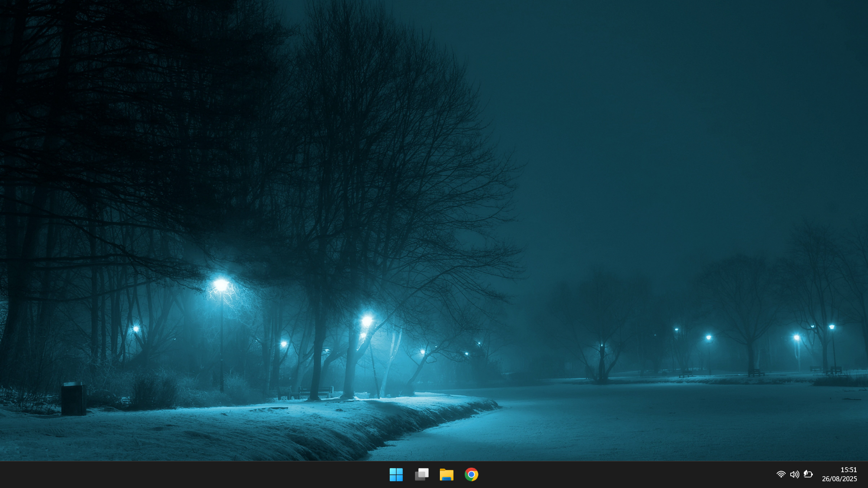
Task: Open Google Chrome from the taskbar
Action: (471, 474)
